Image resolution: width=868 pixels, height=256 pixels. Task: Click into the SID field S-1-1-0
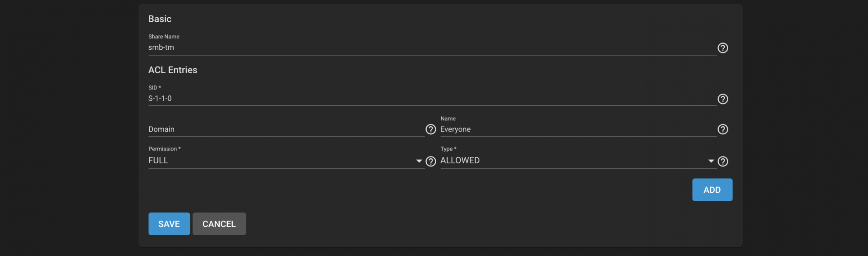(432, 99)
